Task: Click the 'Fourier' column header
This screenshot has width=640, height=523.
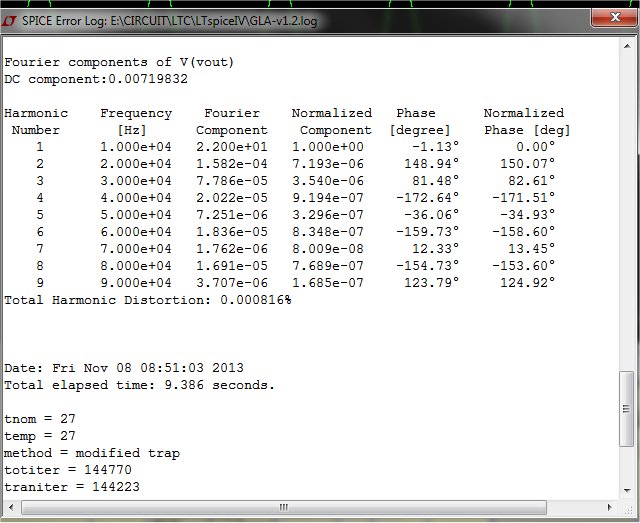Action: (x=232, y=113)
